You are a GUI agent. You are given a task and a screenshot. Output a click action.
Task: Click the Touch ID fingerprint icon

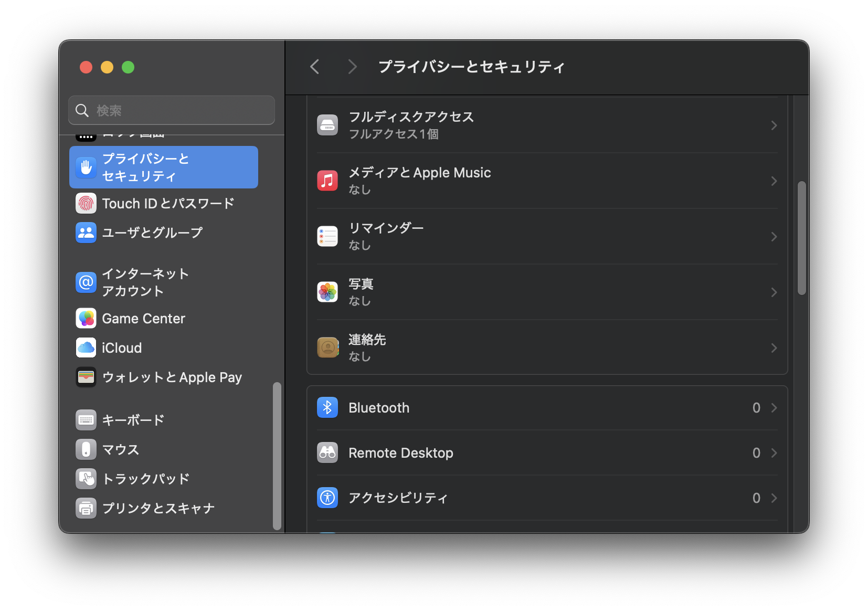[x=86, y=203]
